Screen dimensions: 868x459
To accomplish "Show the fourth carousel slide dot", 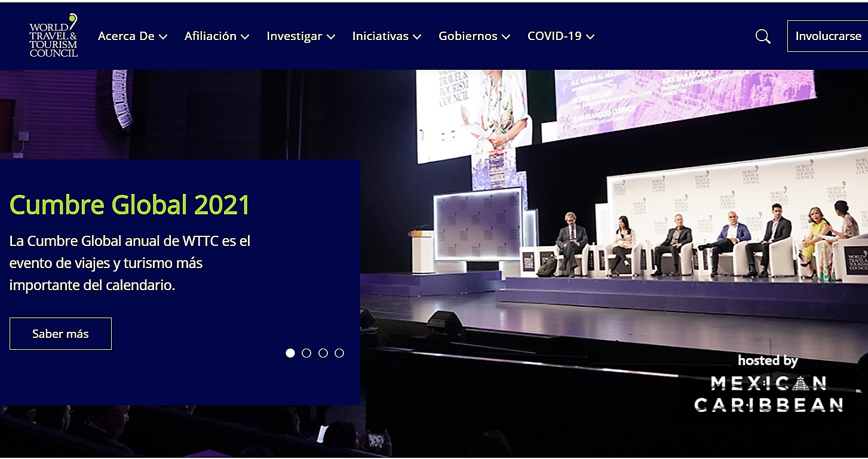I will (x=339, y=353).
